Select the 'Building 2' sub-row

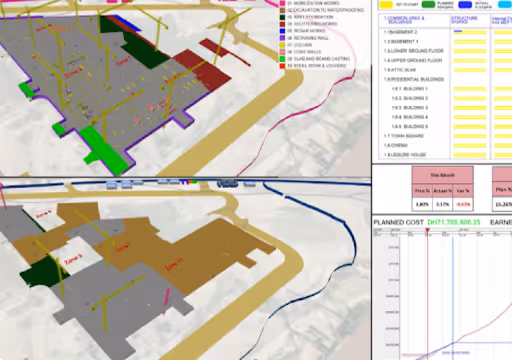(409, 98)
